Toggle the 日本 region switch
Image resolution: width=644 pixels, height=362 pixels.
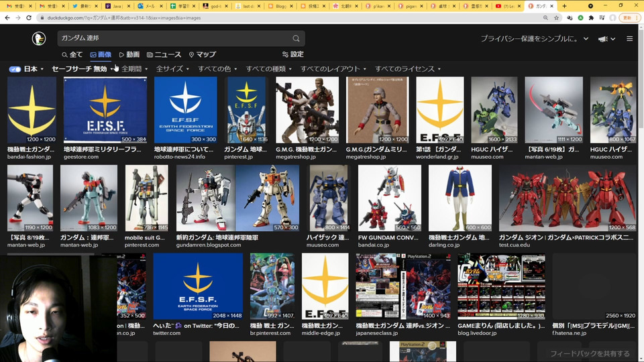coord(15,69)
